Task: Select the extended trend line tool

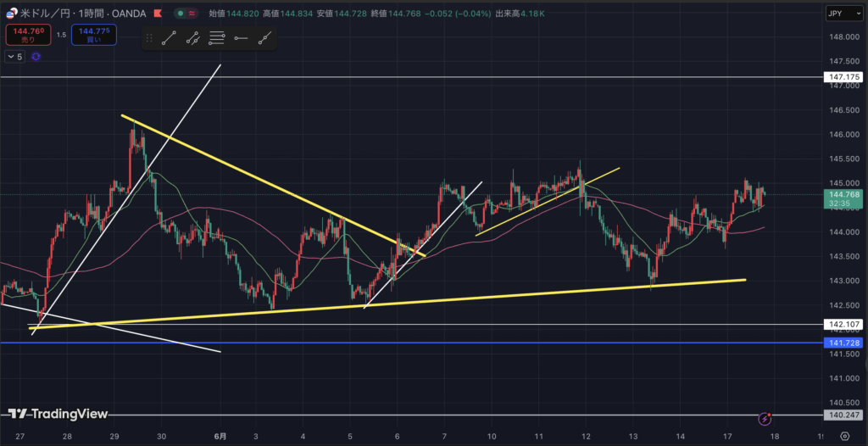Action: click(264, 38)
